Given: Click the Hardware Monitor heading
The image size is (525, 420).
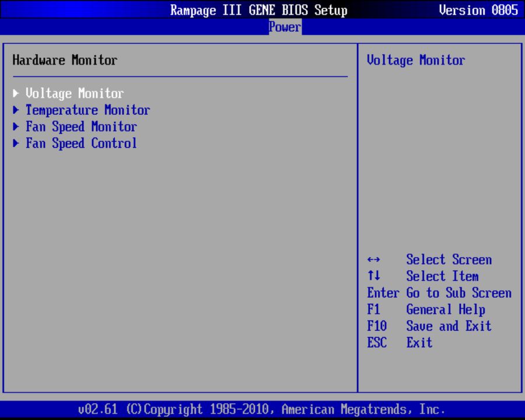Looking at the screenshot, I should [65, 60].
